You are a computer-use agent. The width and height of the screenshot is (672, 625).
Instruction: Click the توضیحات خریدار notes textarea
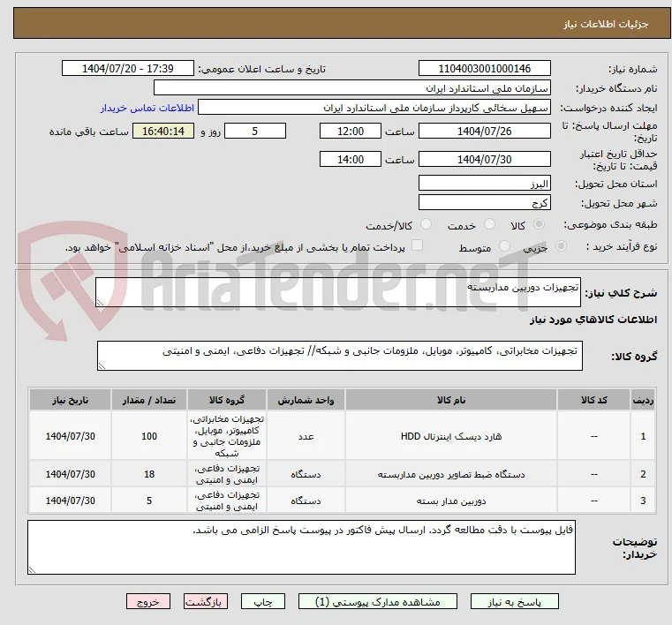301,547
